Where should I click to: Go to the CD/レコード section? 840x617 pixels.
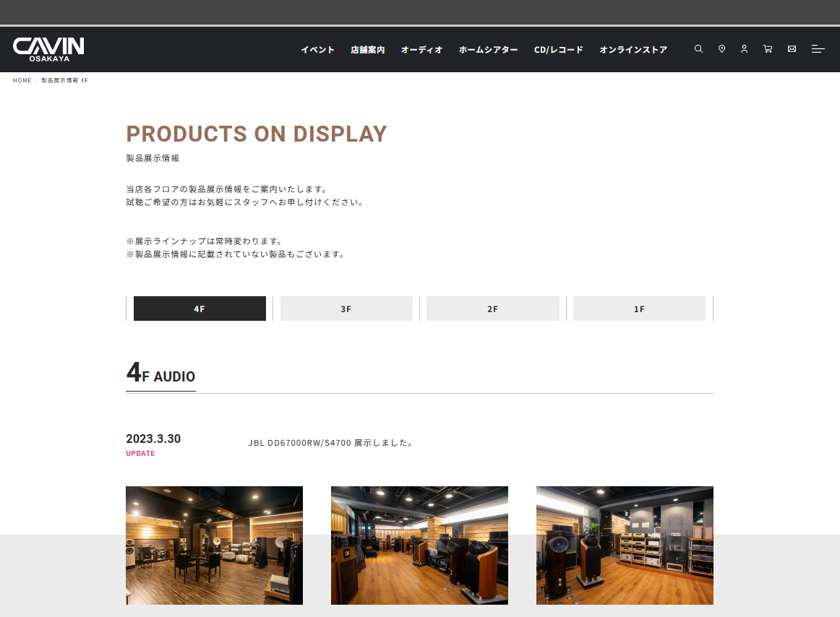click(x=558, y=50)
